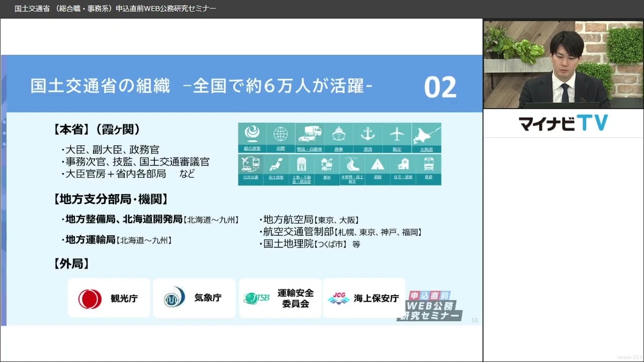The image size is (644, 362).
Task: Select the 都市 city icon
Action: point(327,164)
